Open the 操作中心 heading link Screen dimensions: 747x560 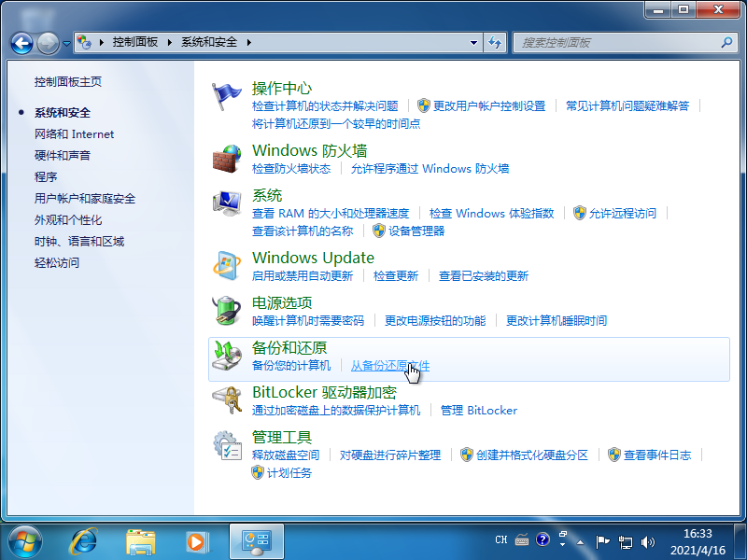282,88
